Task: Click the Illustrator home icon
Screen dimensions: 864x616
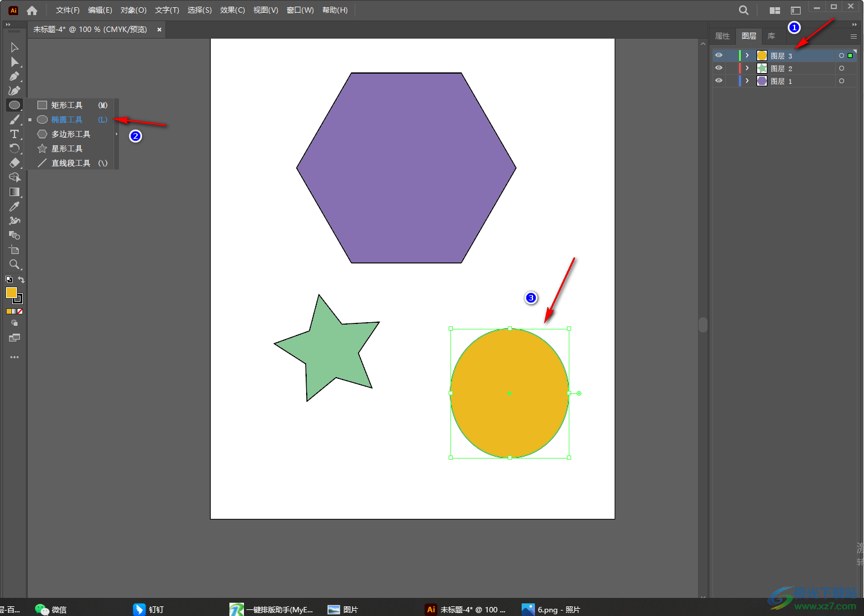Action: point(32,10)
